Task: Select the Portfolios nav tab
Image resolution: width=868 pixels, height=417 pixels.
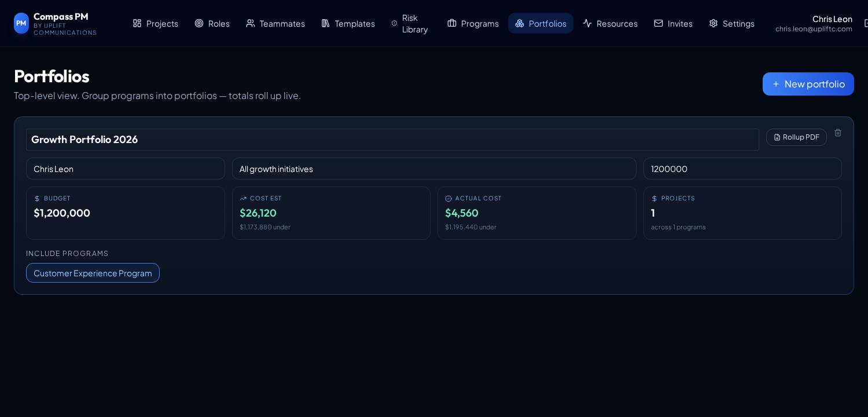Action: point(540,23)
